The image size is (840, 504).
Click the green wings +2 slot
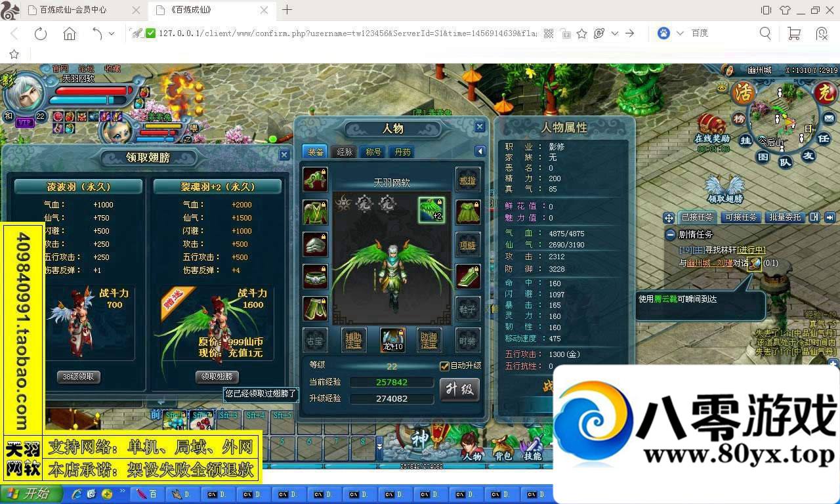tap(431, 210)
